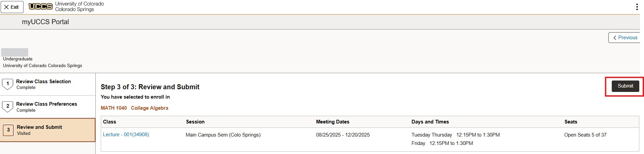Click the step 2 number badge
Viewport: 644px width, 154px height.
tap(8, 106)
